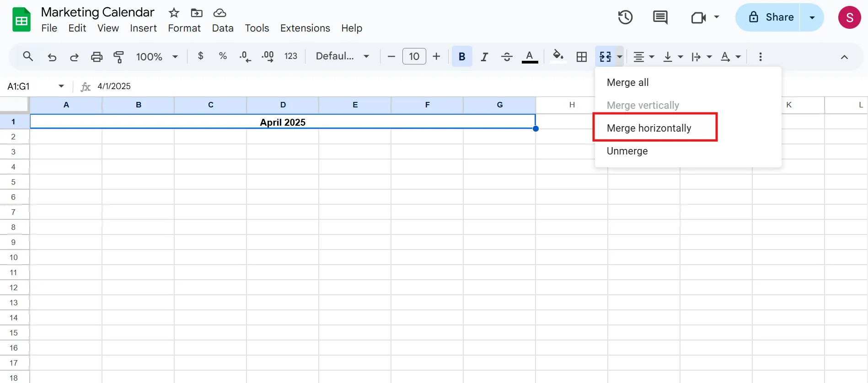
Task: Start a video call with camera icon
Action: tap(698, 17)
